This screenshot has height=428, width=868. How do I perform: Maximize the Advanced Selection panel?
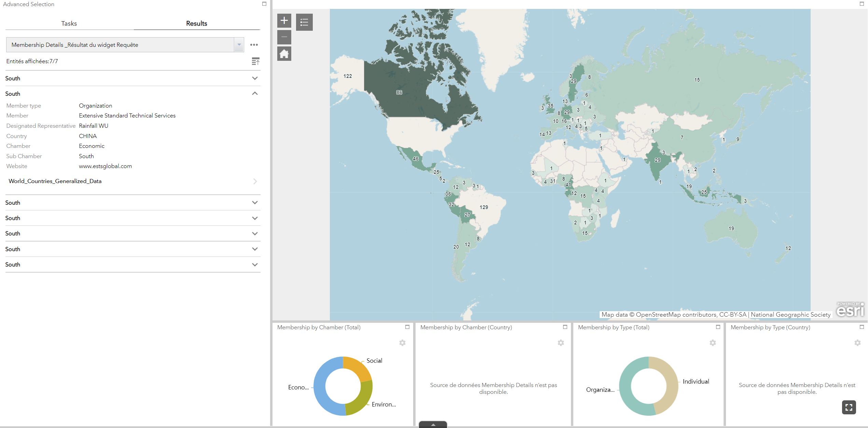pos(264,4)
